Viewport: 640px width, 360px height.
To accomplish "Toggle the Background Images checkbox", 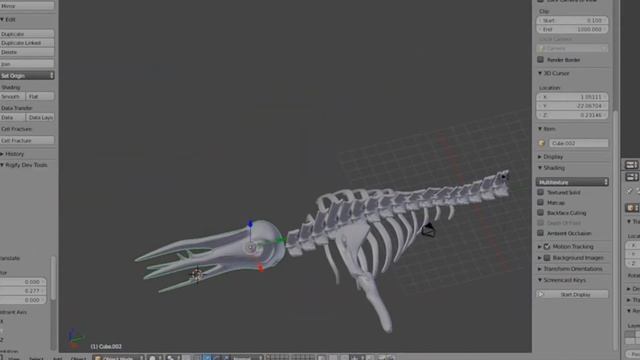I will point(547,258).
